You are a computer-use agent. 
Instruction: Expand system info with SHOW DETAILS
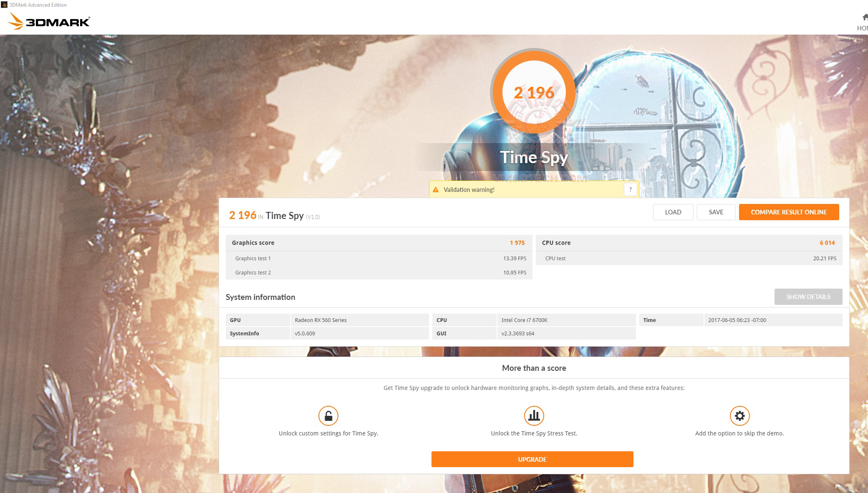coord(808,297)
